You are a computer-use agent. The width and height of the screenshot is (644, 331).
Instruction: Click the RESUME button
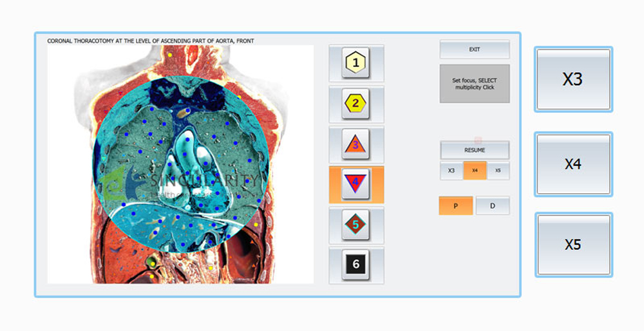pyautogui.click(x=475, y=150)
